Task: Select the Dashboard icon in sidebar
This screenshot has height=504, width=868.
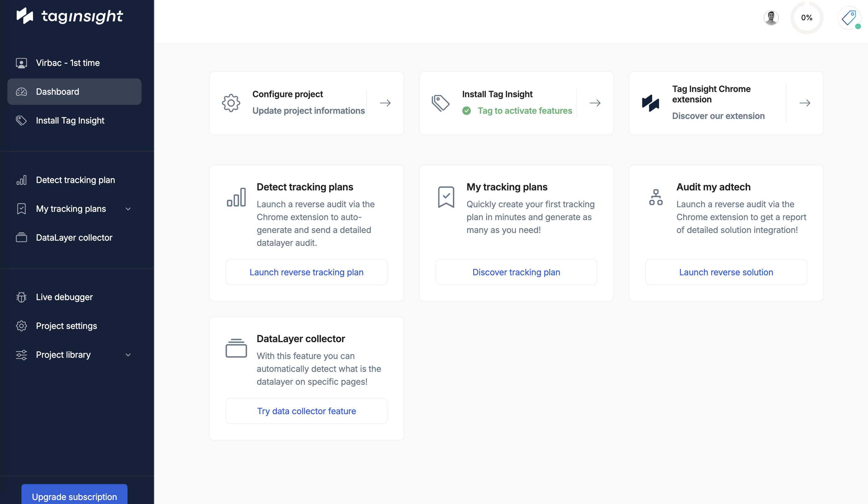Action: tap(21, 91)
